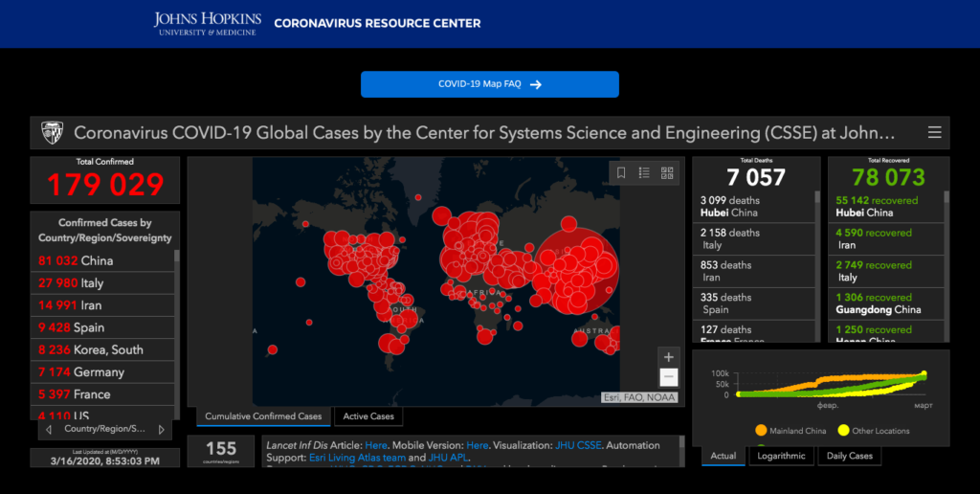Click the 155 countries/regions counter

pyautogui.click(x=221, y=451)
